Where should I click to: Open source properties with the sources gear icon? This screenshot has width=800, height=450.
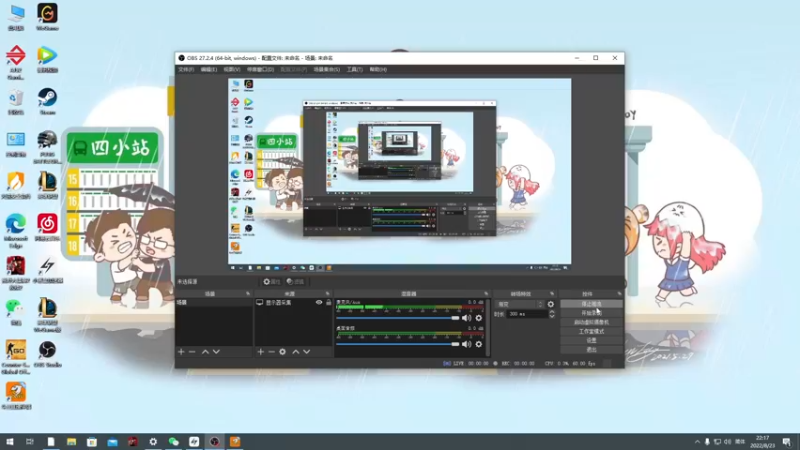[283, 352]
